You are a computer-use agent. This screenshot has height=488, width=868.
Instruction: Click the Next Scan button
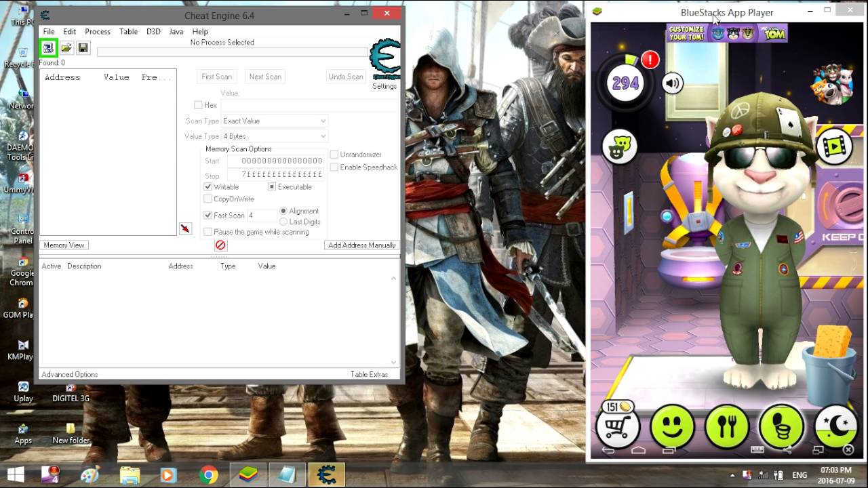click(x=265, y=77)
